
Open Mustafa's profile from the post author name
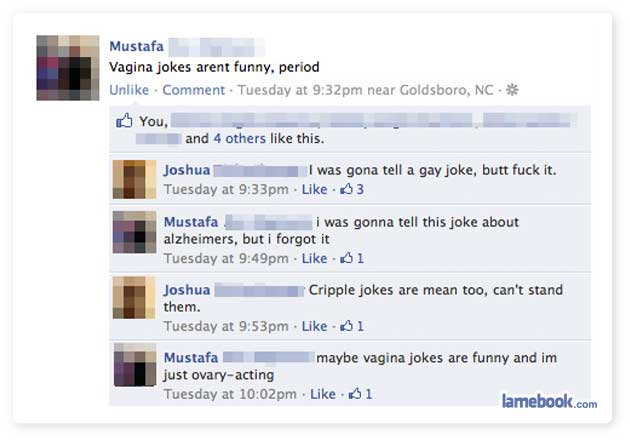[x=137, y=46]
